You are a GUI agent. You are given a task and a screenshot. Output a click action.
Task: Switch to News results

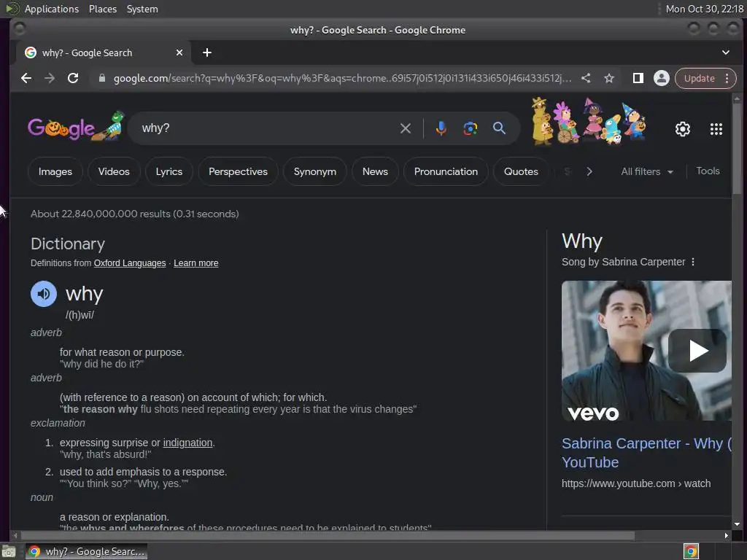tap(375, 171)
